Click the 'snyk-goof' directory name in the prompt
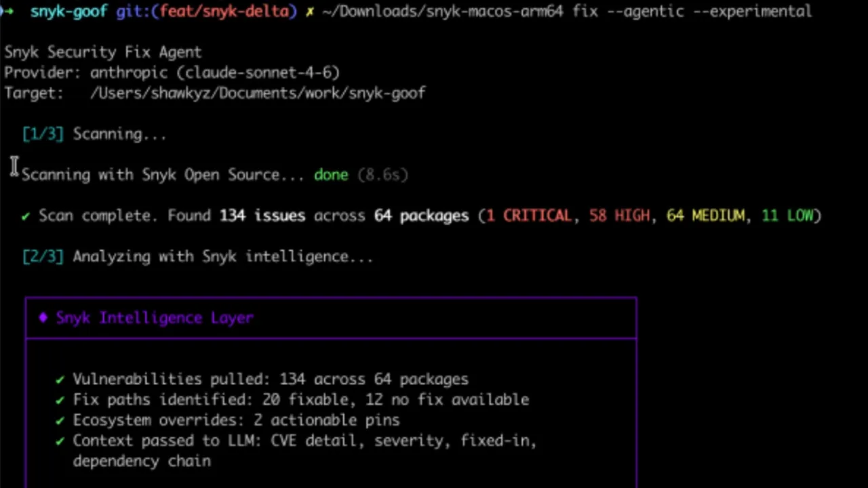The width and height of the screenshot is (868, 488). (x=68, y=12)
